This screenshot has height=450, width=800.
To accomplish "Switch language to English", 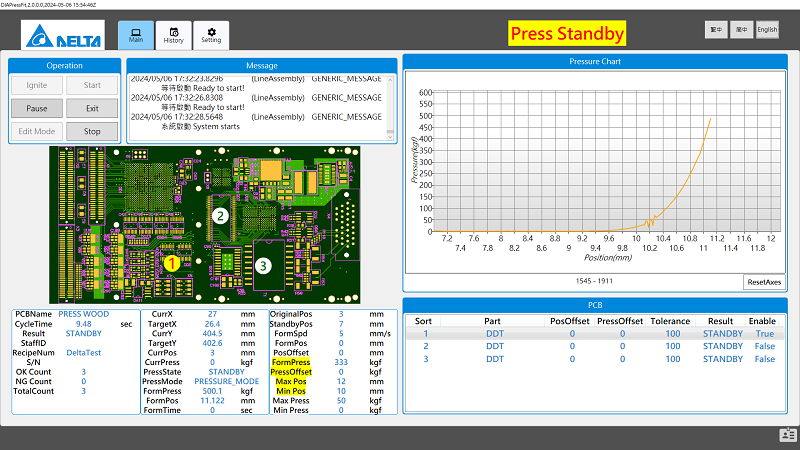I will coord(767,30).
